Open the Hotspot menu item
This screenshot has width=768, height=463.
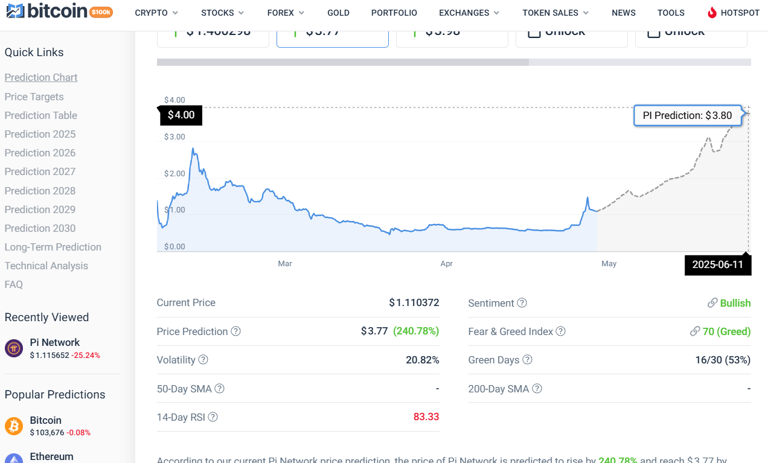733,13
